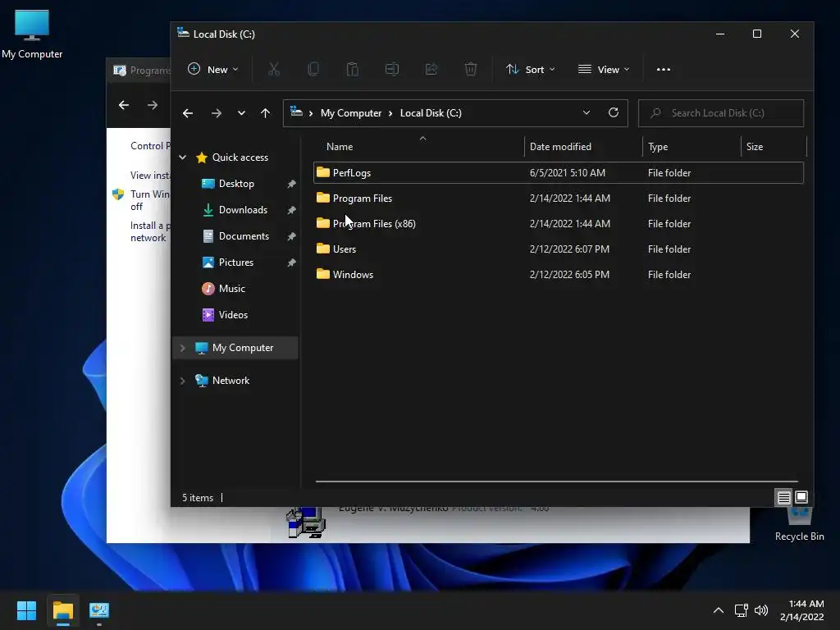
Task: Collapse the Quick access tree node
Action: pyautogui.click(x=183, y=157)
